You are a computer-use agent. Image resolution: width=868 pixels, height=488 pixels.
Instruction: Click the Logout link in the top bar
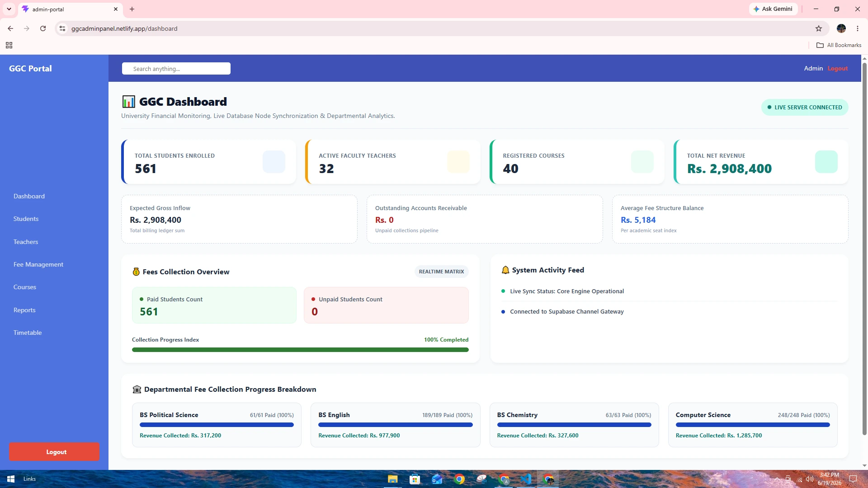[x=838, y=68]
